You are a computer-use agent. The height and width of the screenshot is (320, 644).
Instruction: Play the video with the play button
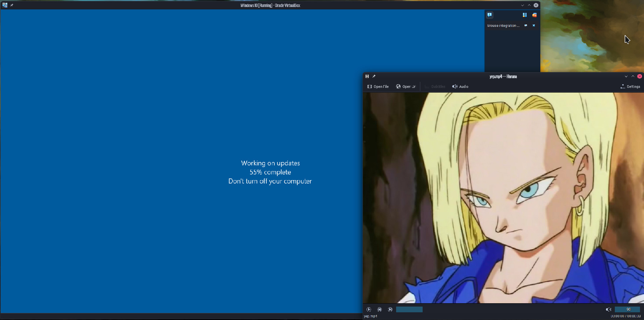369,310
